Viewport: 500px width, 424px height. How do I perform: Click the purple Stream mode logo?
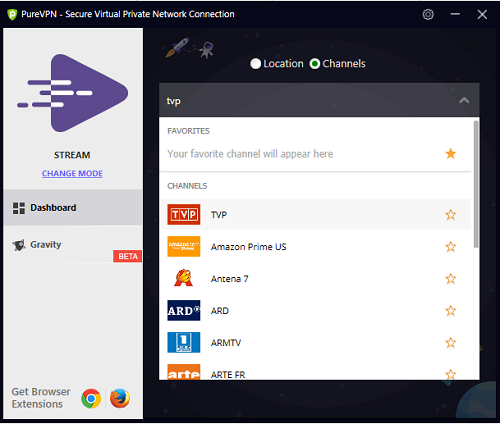[73, 93]
